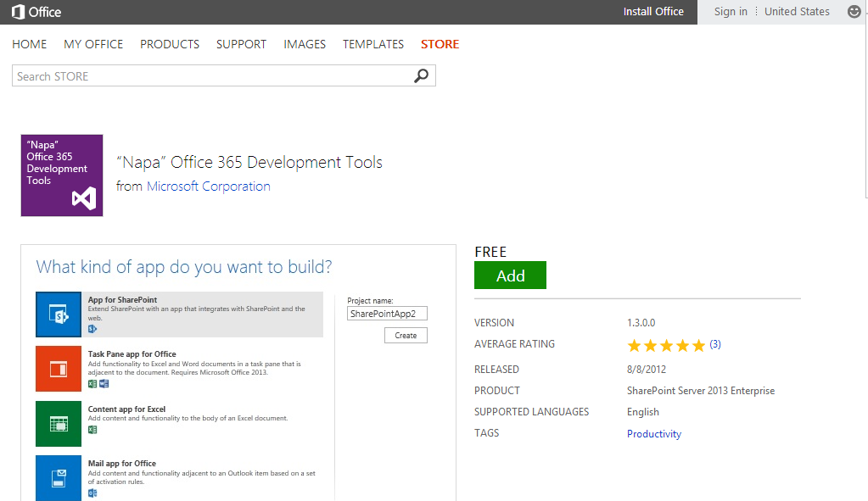Click the Office logo icon

pyautogui.click(x=19, y=12)
